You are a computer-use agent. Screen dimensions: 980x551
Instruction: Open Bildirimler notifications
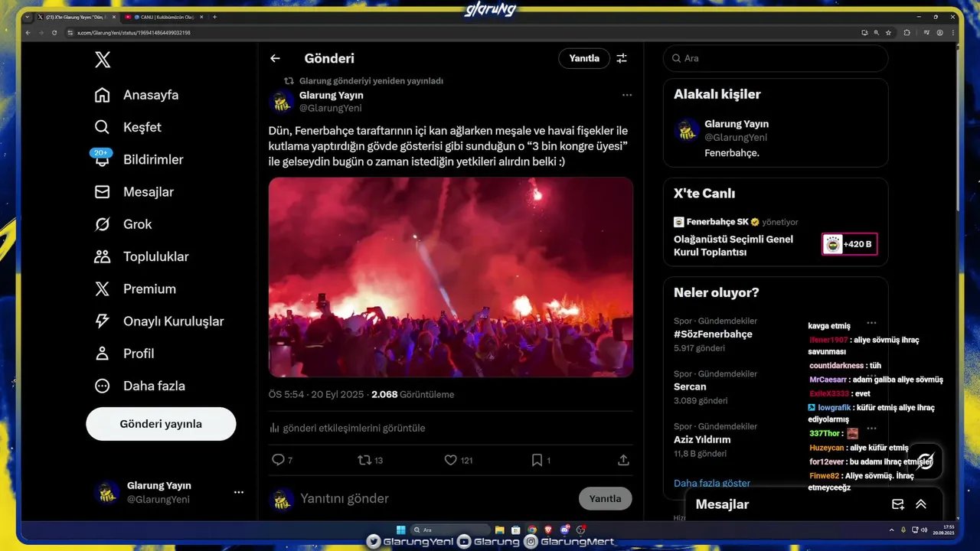click(139, 159)
